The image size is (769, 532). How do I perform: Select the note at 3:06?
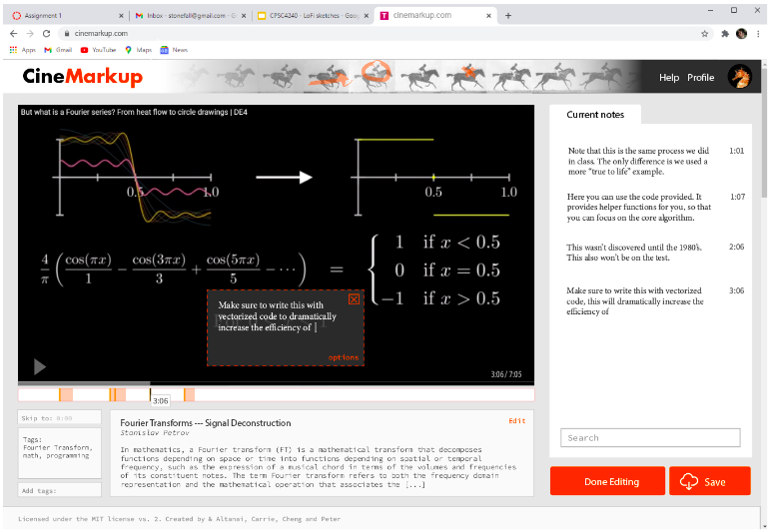coord(656,301)
